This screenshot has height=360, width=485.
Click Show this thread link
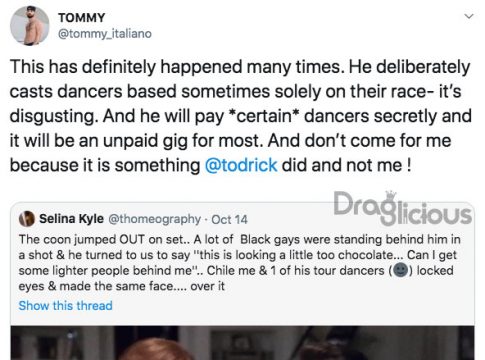(x=65, y=306)
